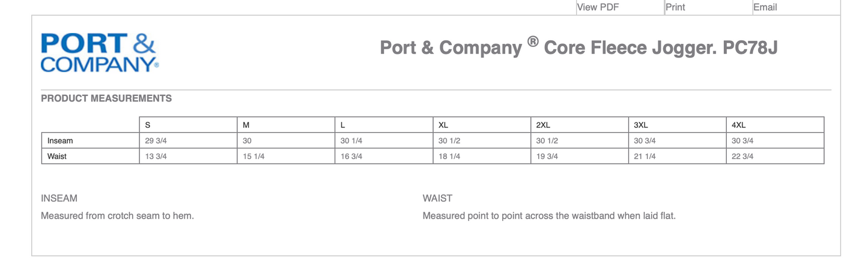Click the 22 3/4 waist cell
The width and height of the screenshot is (868, 278).
click(x=742, y=156)
